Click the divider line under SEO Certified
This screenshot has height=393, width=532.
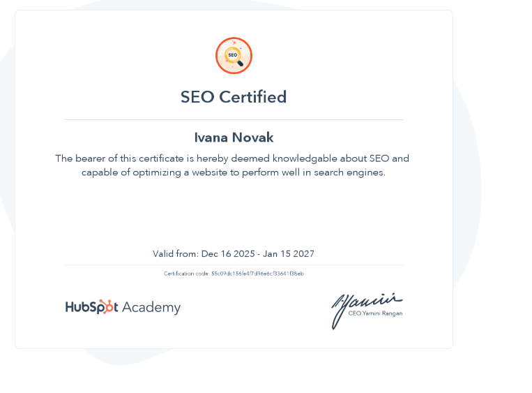pyautogui.click(x=234, y=119)
